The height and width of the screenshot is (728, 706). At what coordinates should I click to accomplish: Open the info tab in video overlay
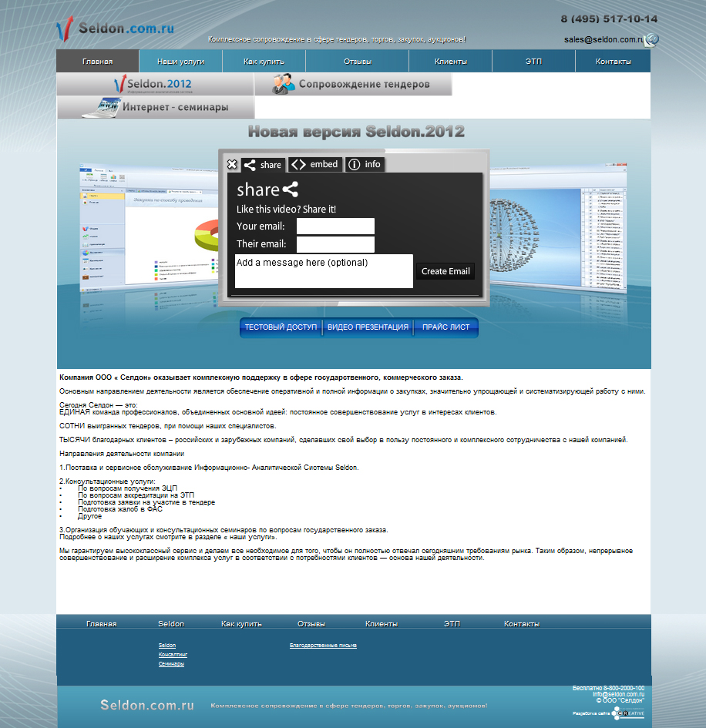click(365, 164)
